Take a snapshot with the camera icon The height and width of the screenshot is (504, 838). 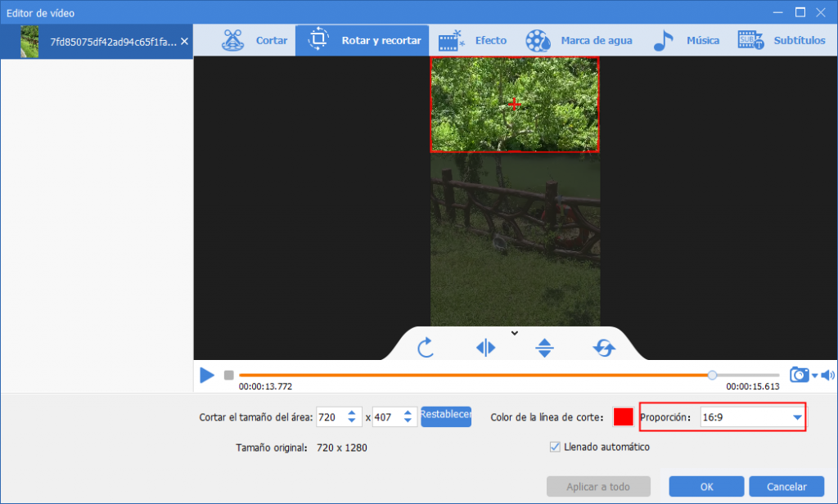[x=799, y=375]
